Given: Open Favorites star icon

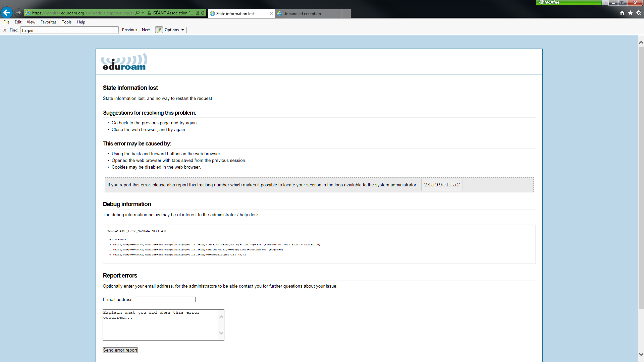Looking at the screenshot, I should [630, 13].
